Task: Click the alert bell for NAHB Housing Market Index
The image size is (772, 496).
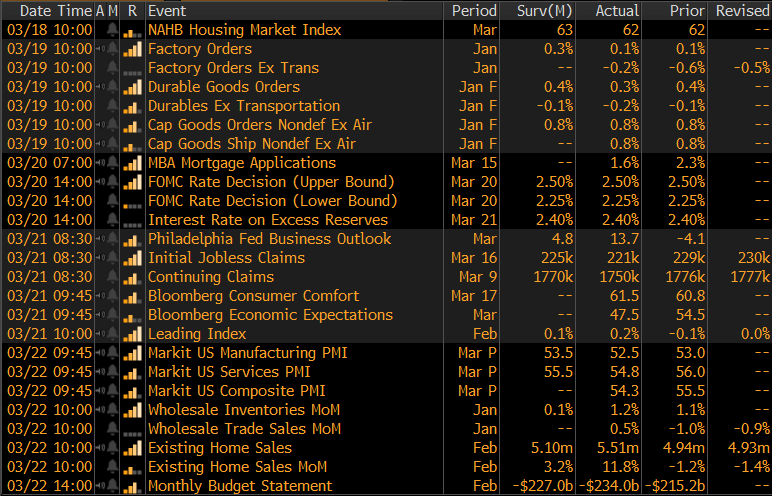Action: pyautogui.click(x=112, y=30)
